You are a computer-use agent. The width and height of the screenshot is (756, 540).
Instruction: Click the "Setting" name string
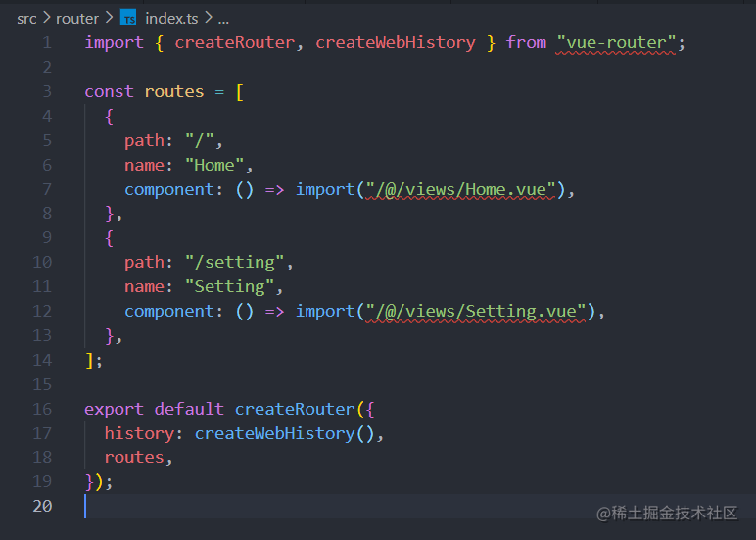[229, 286]
